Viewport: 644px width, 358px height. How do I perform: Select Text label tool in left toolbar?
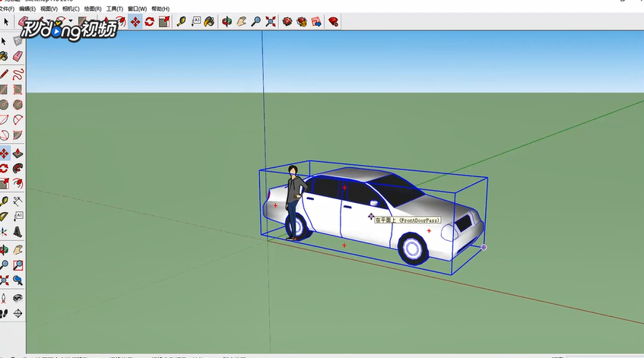click(x=17, y=217)
